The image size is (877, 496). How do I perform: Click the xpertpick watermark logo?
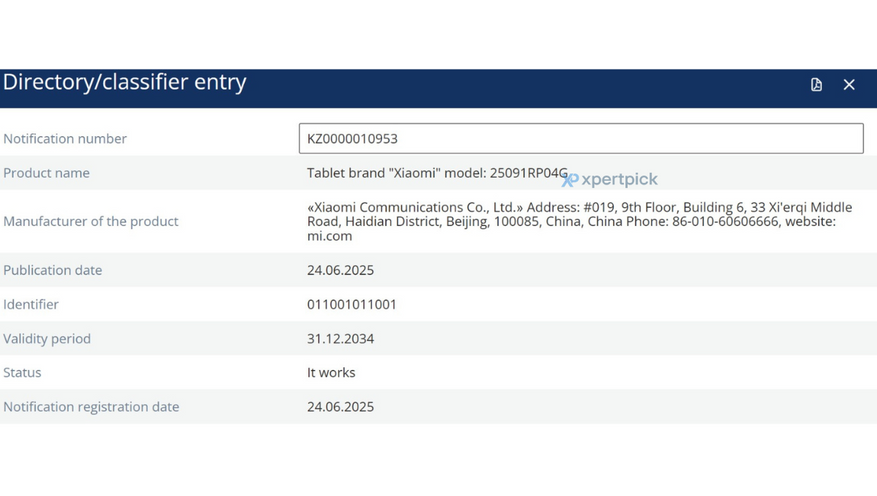tap(610, 180)
